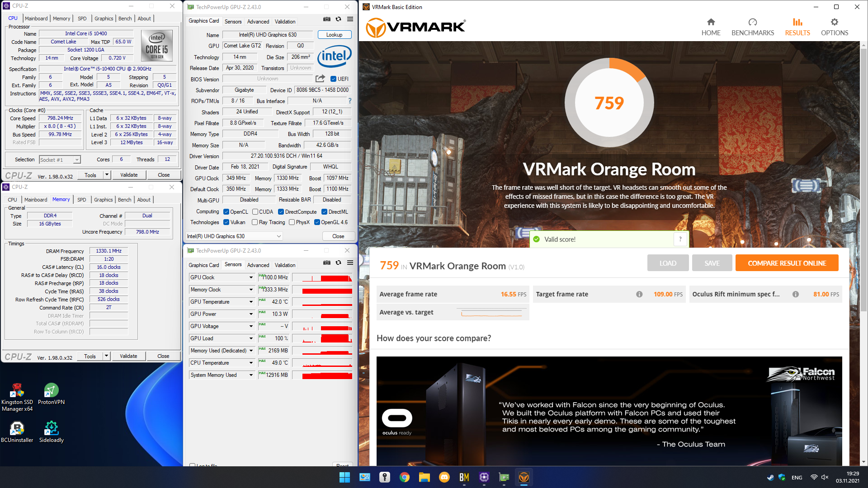Click BIOS version export share icon

(320, 79)
